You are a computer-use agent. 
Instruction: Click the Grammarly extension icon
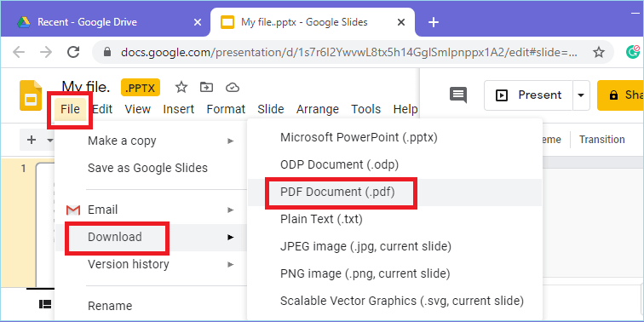coord(633,52)
